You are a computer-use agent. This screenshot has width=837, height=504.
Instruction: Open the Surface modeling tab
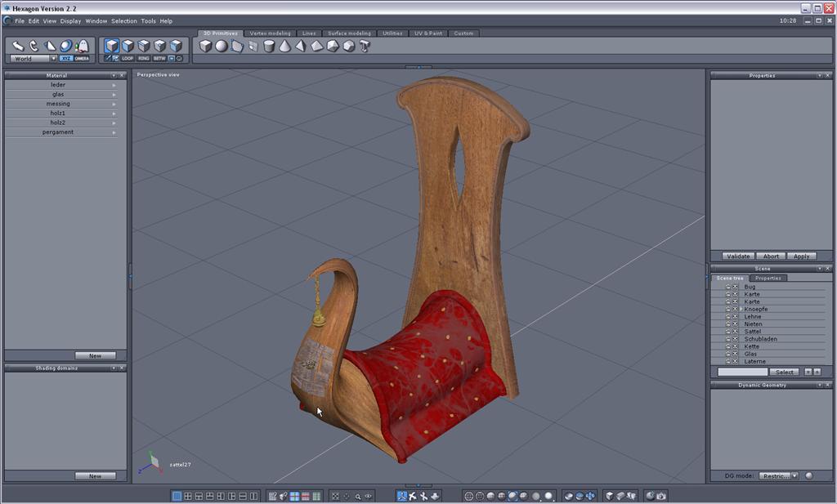[x=349, y=33]
